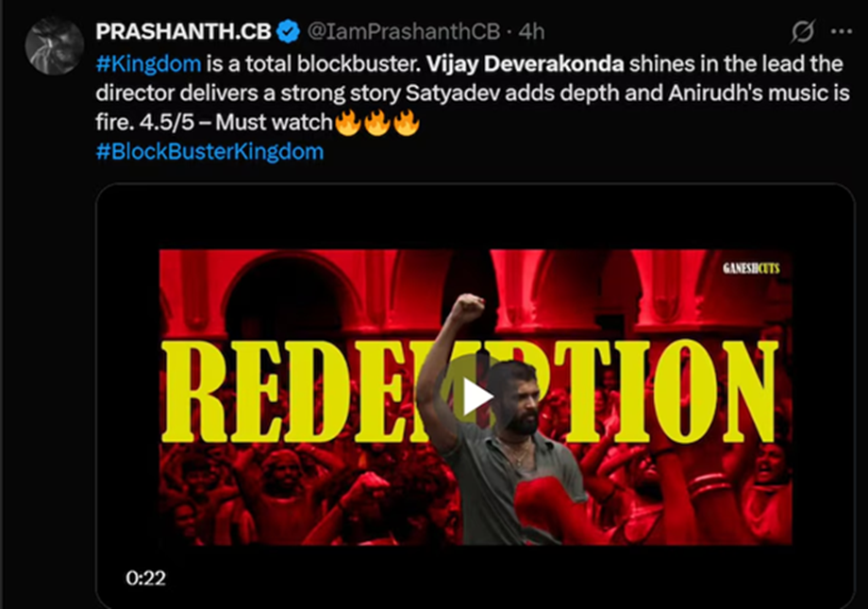Screen dimensions: 868x609
Task: Open the post via 4h timestamp
Action: click(531, 31)
